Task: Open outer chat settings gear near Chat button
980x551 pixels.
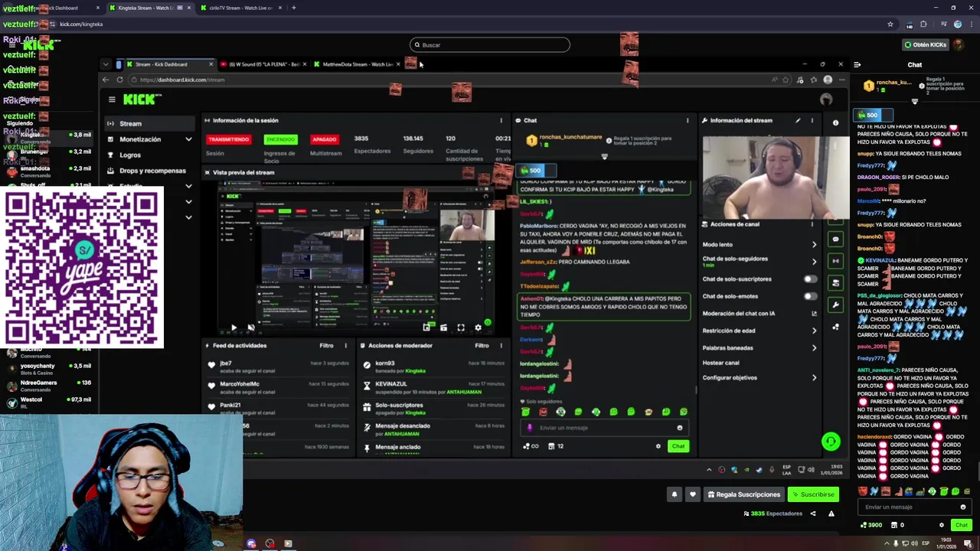Action: (942, 525)
